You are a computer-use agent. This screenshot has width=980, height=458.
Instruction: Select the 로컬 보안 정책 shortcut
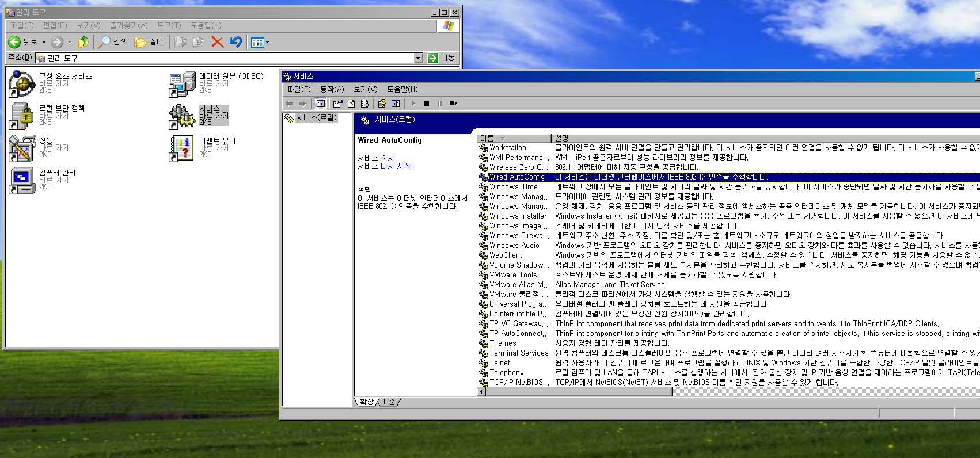click(47, 116)
